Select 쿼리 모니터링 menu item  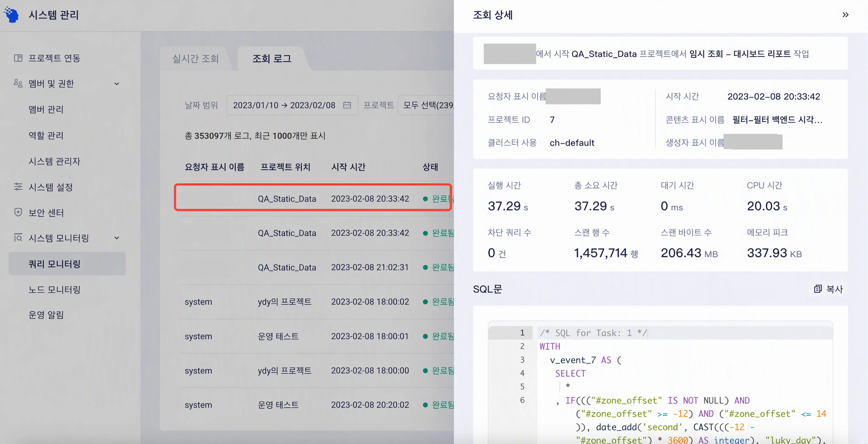pos(67,264)
